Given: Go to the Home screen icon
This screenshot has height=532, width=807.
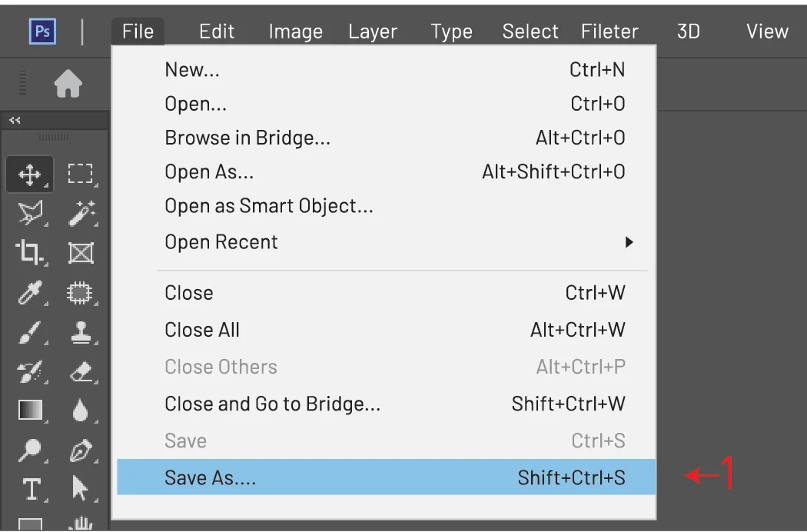Looking at the screenshot, I should [x=68, y=84].
